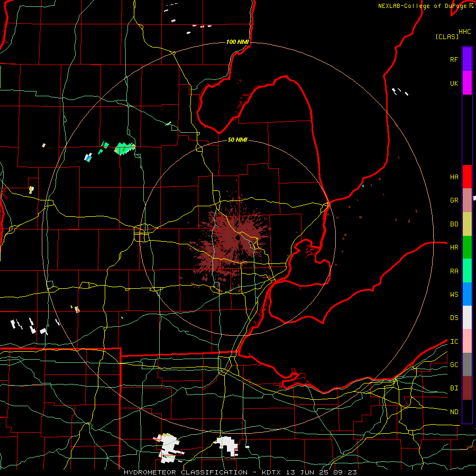Screen dimensions: 476x476
Task: Click the [CLAS] legend header
Action: click(447, 36)
